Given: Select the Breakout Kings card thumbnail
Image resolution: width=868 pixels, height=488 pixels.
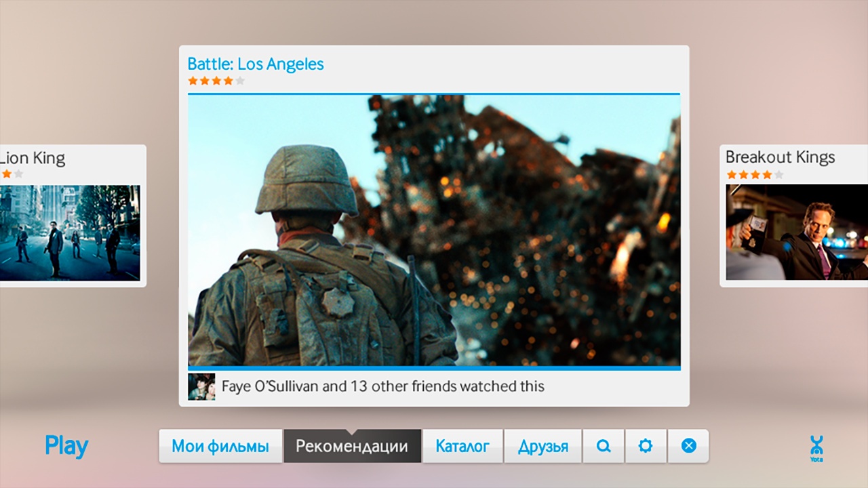Looking at the screenshot, I should point(797,232).
